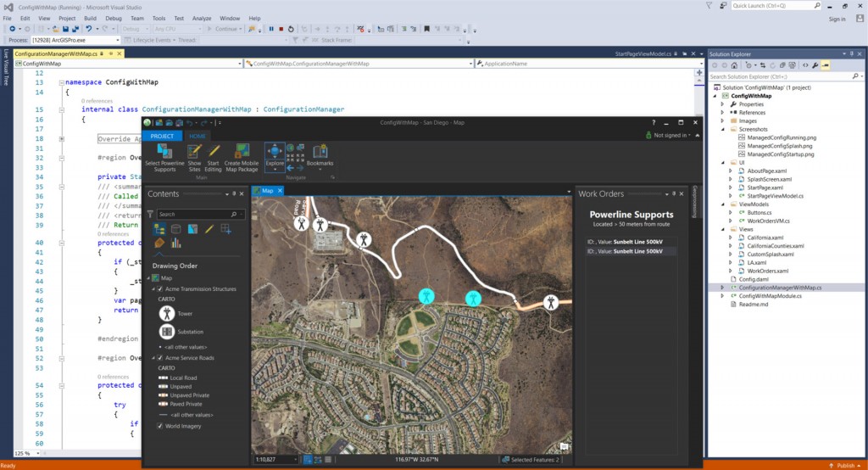Select List By Snapping grid icon
This screenshot has width=868, height=470.
tap(225, 229)
